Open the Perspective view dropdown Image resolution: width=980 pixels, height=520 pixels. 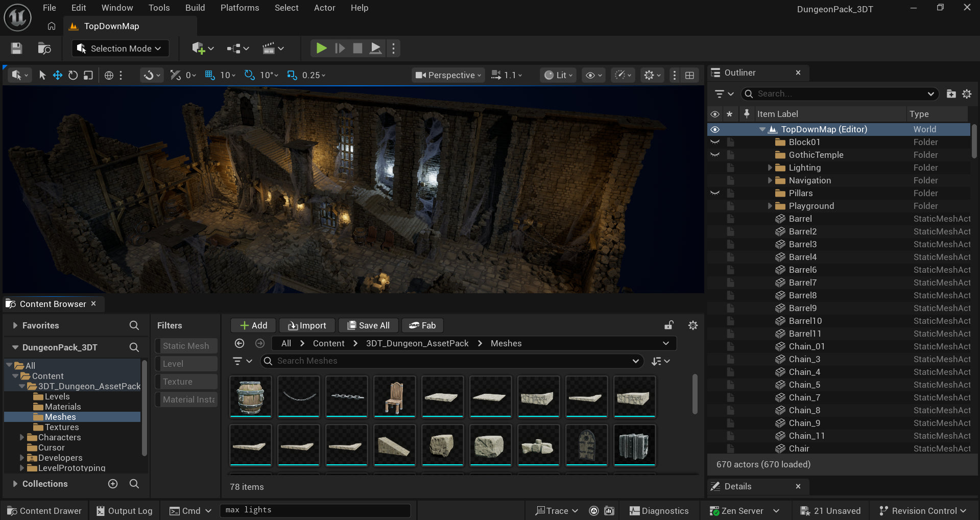tap(448, 75)
